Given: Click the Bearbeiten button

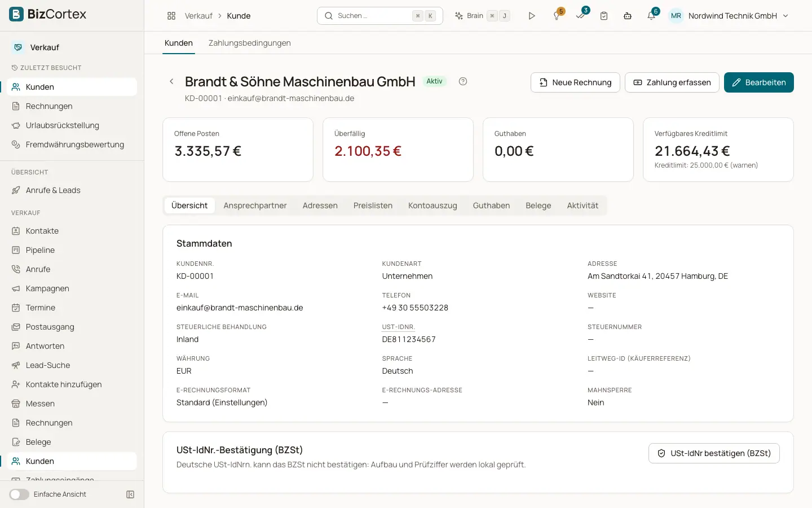Looking at the screenshot, I should (x=759, y=82).
